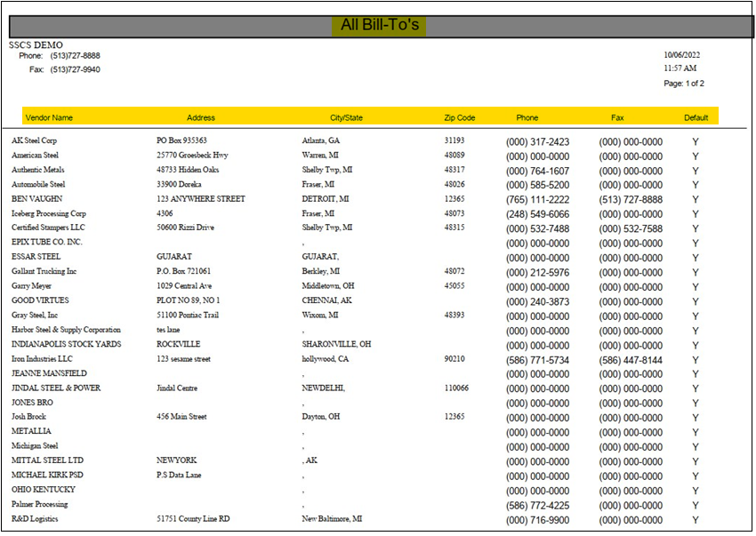Select phone (000) 212-5976
Image resolution: width=756 pixels, height=536 pixels.
[537, 273]
